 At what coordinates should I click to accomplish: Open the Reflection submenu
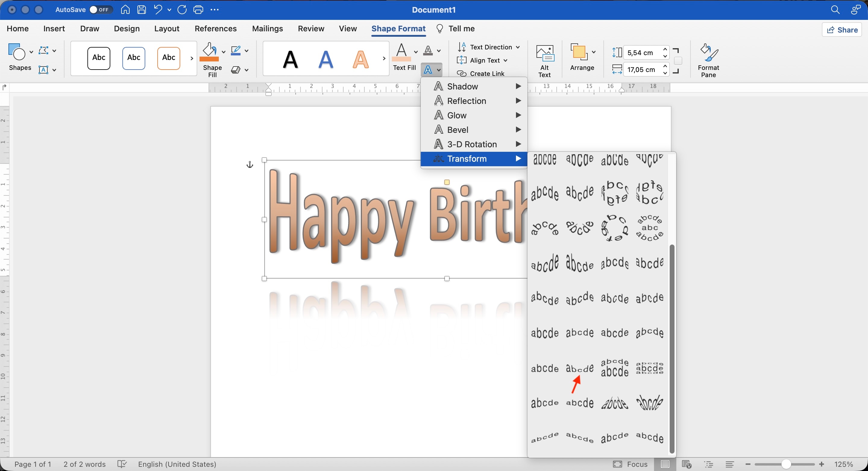pos(474,101)
